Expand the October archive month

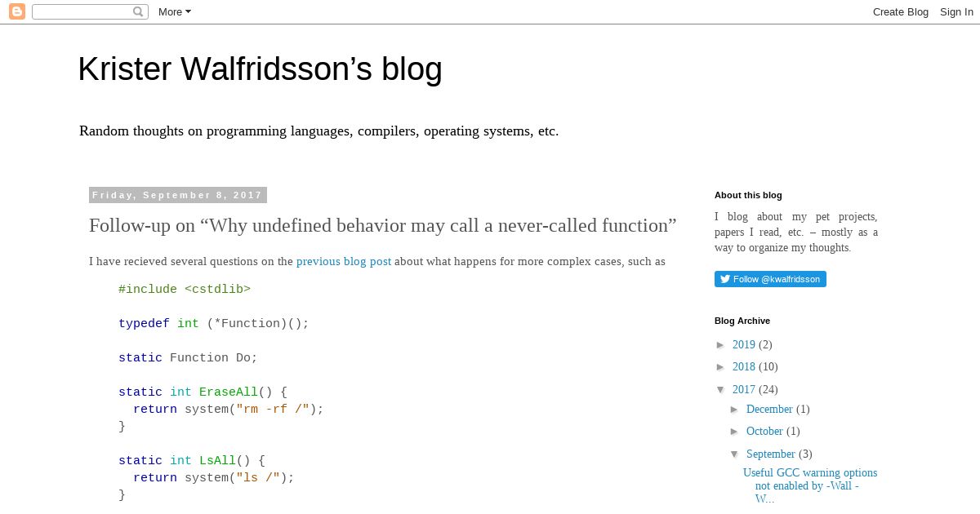[735, 432]
